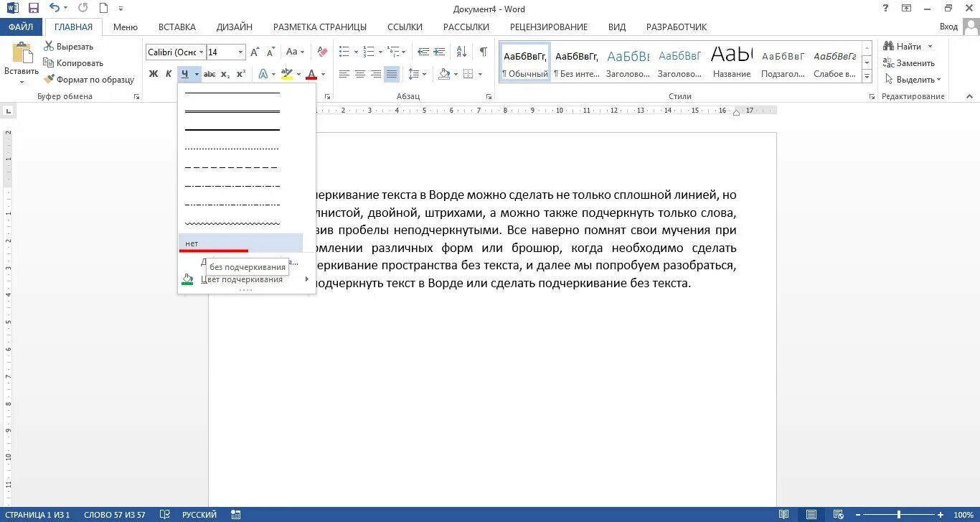Open 'Цвет подчеркивания' underline color submenu

click(246, 279)
